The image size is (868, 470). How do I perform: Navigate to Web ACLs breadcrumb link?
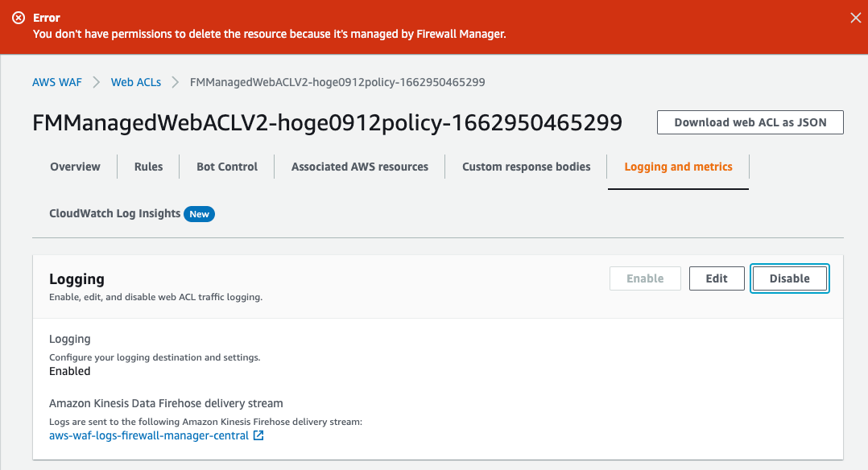click(x=135, y=82)
